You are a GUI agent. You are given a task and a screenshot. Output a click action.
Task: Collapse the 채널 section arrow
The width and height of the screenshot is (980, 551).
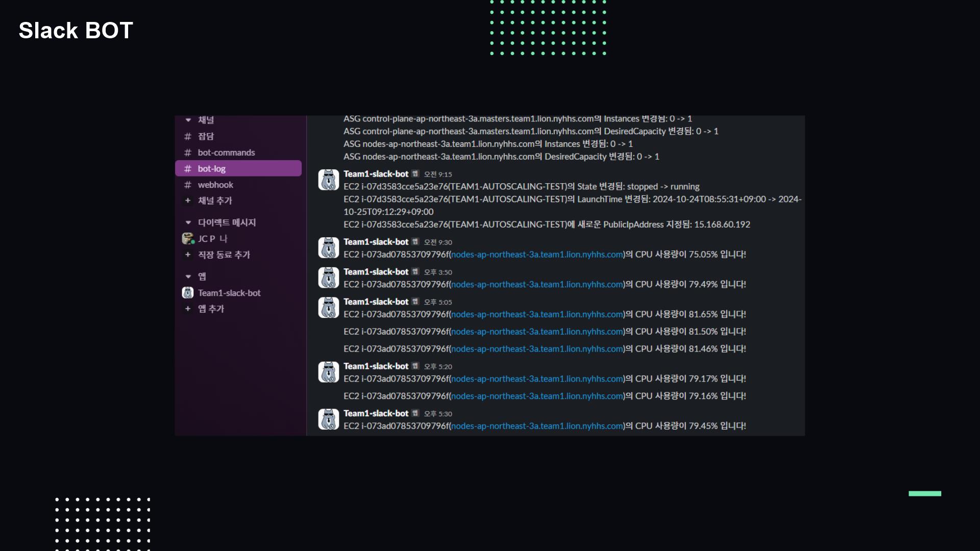[x=188, y=120]
